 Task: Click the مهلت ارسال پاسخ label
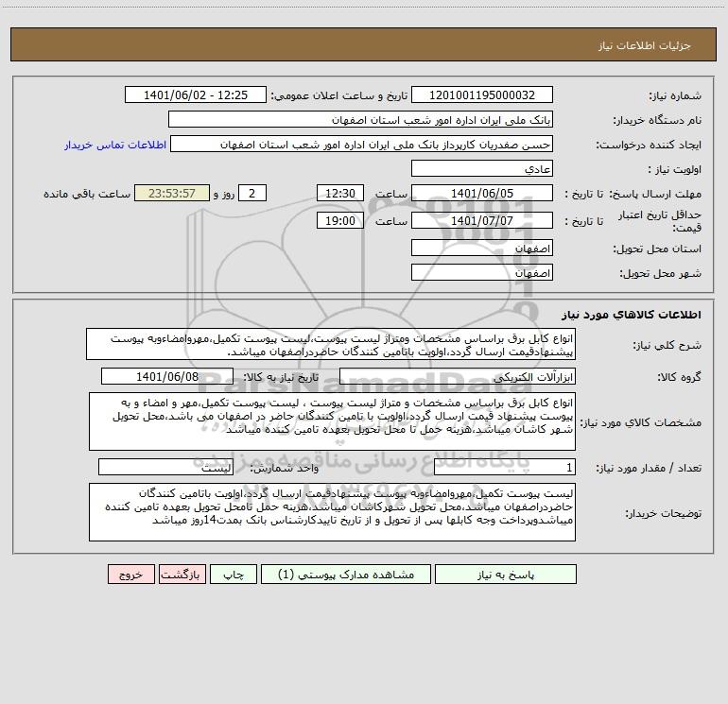[655, 194]
